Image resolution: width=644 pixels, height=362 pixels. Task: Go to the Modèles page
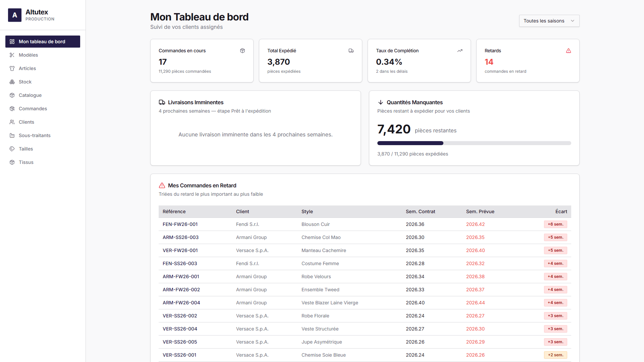[43, 55]
